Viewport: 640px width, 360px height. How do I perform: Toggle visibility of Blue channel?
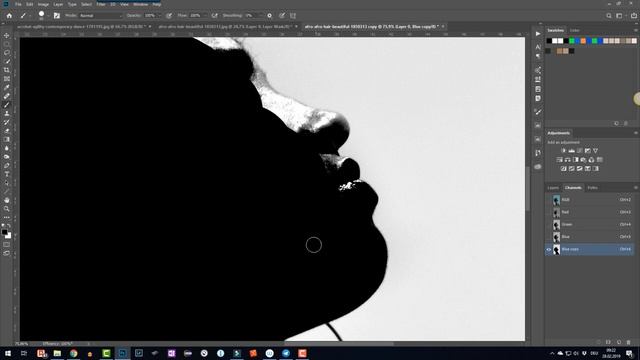tap(549, 237)
